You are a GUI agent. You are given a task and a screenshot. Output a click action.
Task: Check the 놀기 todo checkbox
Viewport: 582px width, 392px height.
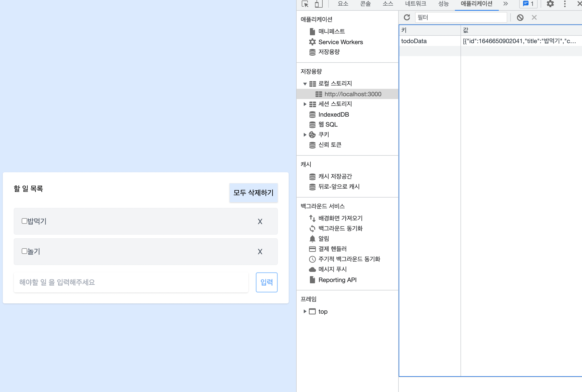pyautogui.click(x=24, y=251)
